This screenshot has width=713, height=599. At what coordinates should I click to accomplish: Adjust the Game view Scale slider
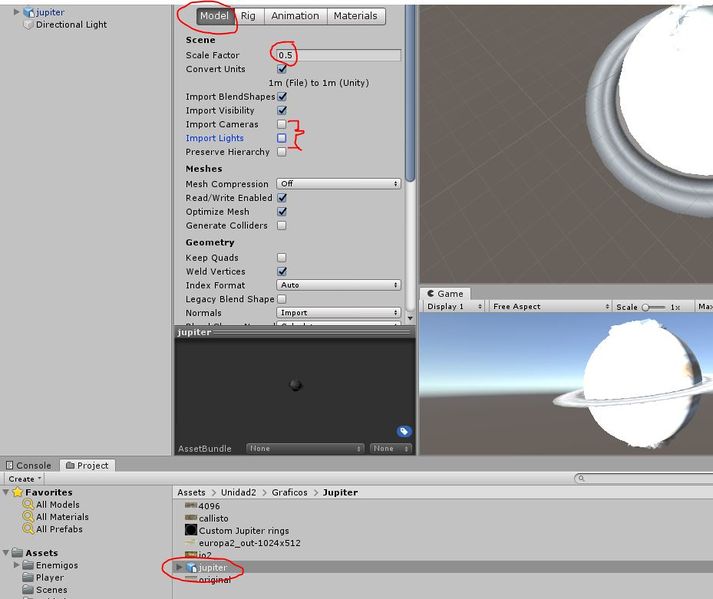pyautogui.click(x=653, y=307)
